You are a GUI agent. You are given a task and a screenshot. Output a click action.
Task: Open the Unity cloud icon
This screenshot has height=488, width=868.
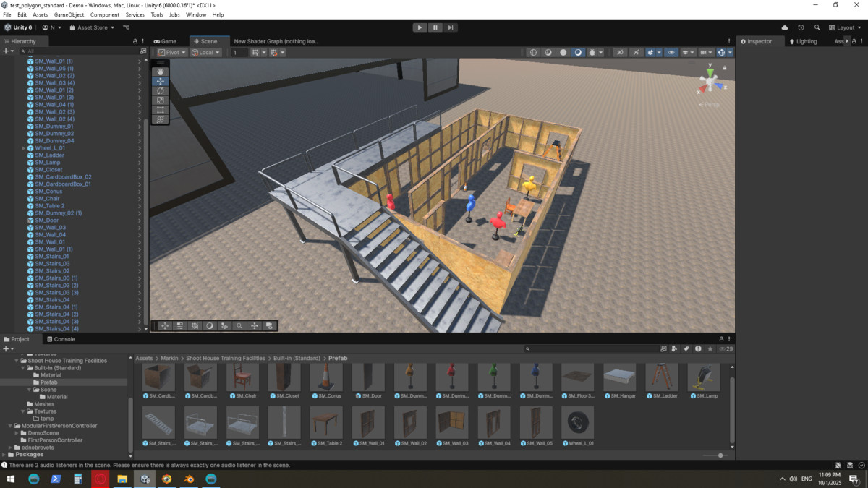click(x=785, y=27)
